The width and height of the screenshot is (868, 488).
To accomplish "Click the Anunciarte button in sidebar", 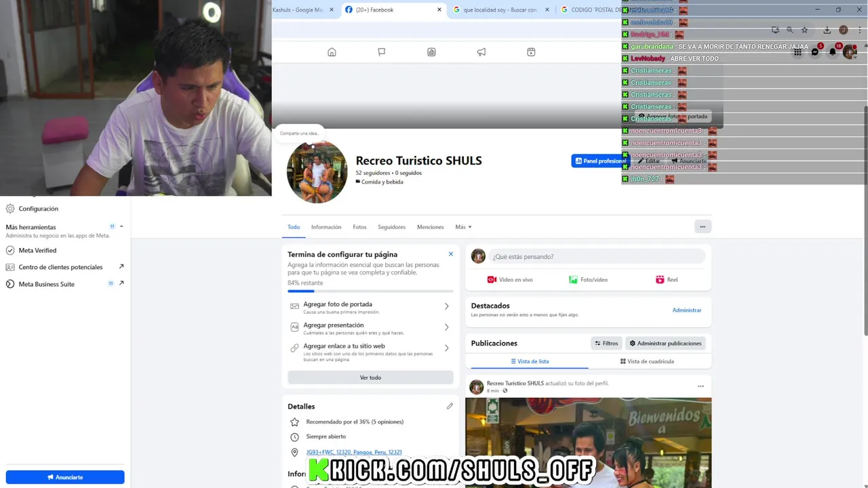I will pyautogui.click(x=65, y=477).
